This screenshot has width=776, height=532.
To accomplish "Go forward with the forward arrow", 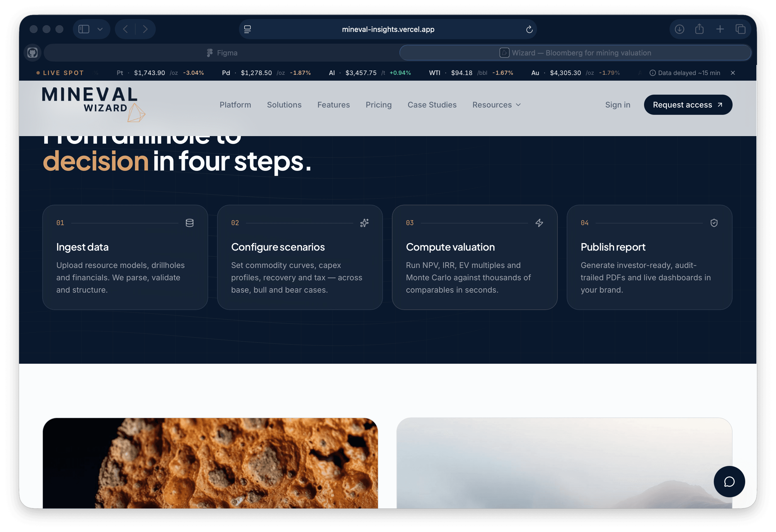I will pyautogui.click(x=145, y=29).
